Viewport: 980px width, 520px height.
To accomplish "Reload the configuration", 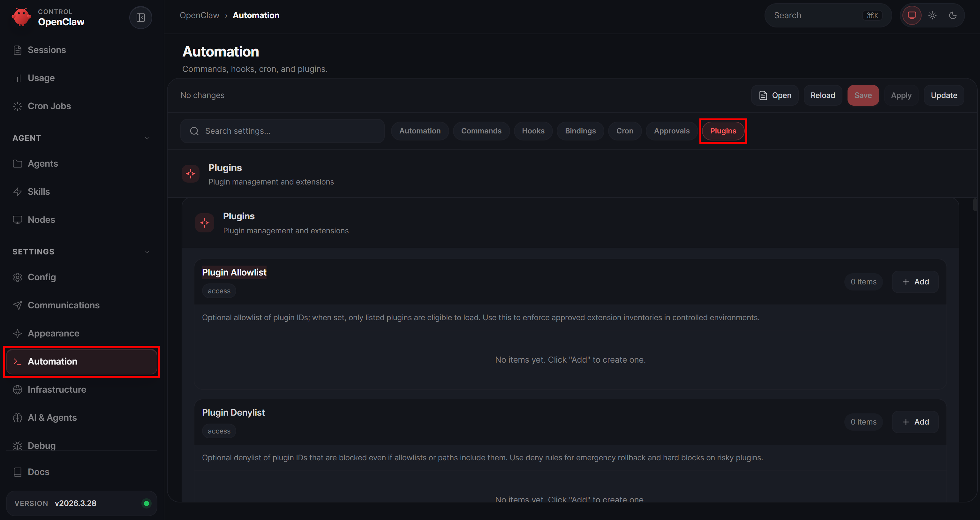I will click(823, 95).
